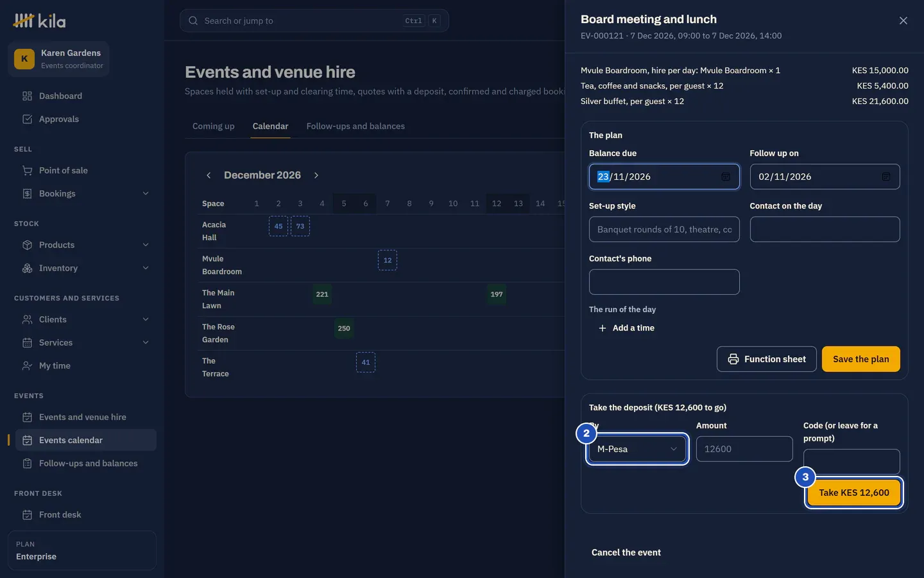Expand the Clients submenu
Viewport: 924px width, 578px height.
click(x=146, y=319)
